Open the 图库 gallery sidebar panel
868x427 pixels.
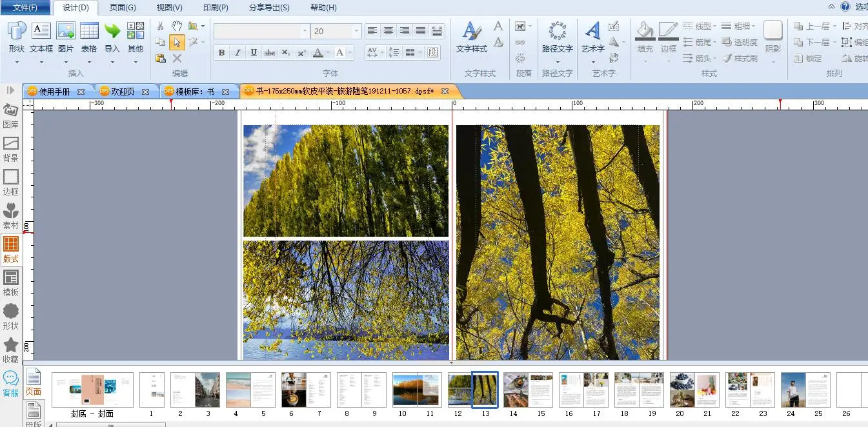coord(11,115)
